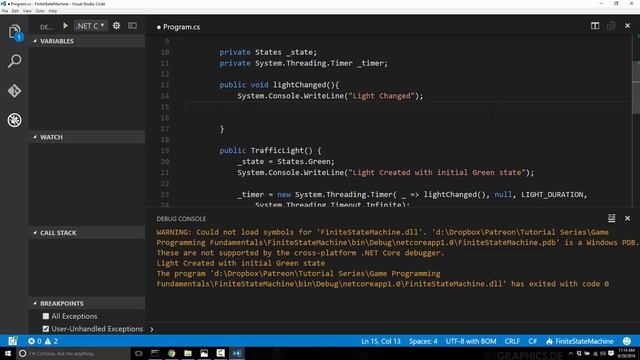Open the Edit menu
Image resolution: width=640 pixels, height=360 pixels.
point(16,11)
